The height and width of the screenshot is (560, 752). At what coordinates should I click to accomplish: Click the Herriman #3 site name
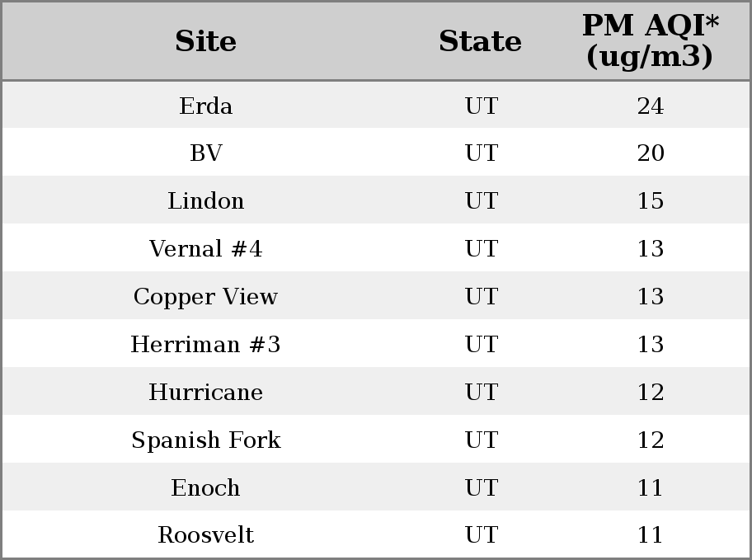[206, 344]
